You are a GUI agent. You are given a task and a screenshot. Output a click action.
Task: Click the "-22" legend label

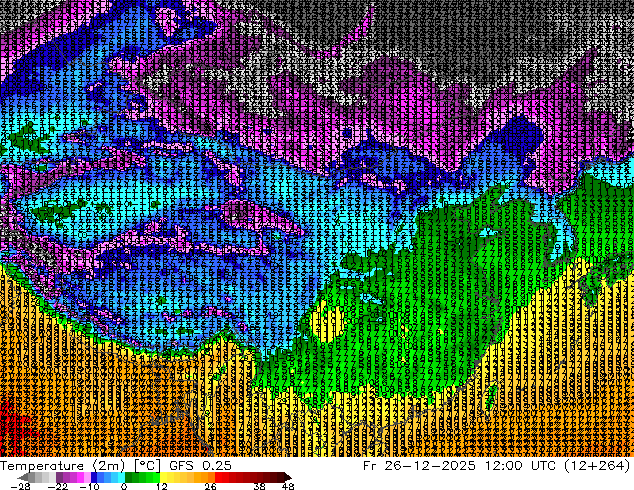[58, 486]
